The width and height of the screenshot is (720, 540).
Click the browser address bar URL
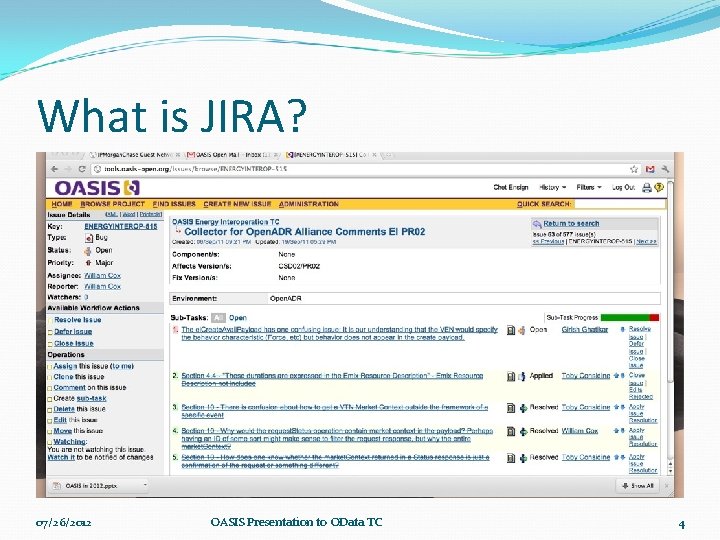click(196, 169)
